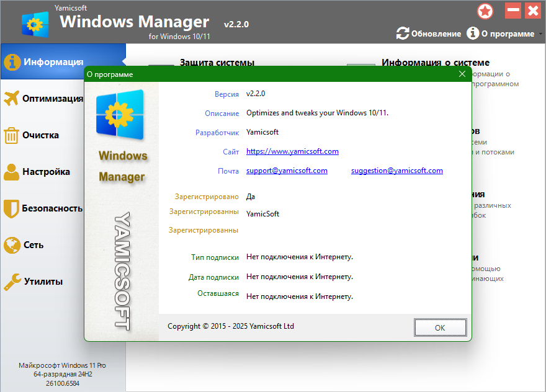
Task: Select the Безопасность section
Action: [x=52, y=208]
